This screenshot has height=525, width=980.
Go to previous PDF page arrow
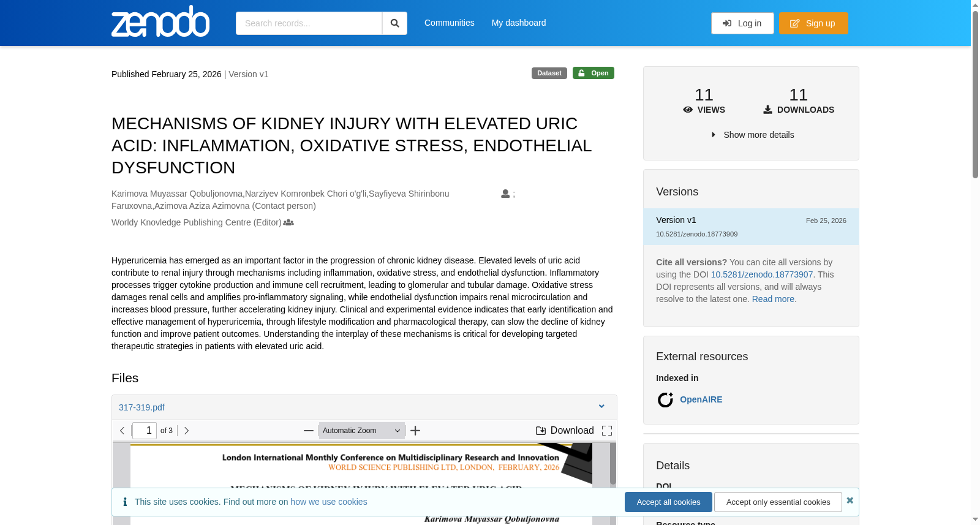123,431
